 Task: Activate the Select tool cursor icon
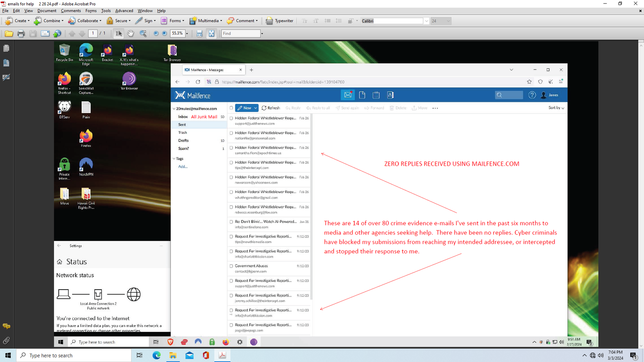tap(119, 34)
